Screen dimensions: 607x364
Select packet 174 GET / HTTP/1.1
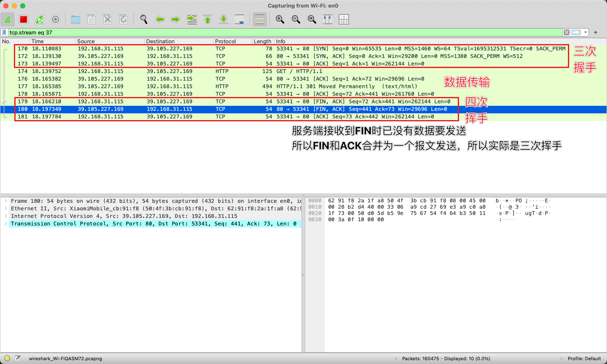pos(303,71)
